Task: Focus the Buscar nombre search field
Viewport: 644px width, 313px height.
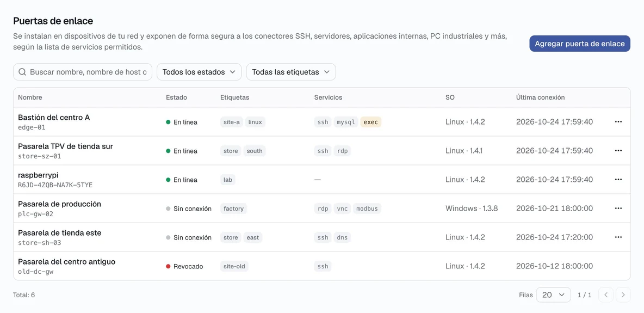Action: 83,72
